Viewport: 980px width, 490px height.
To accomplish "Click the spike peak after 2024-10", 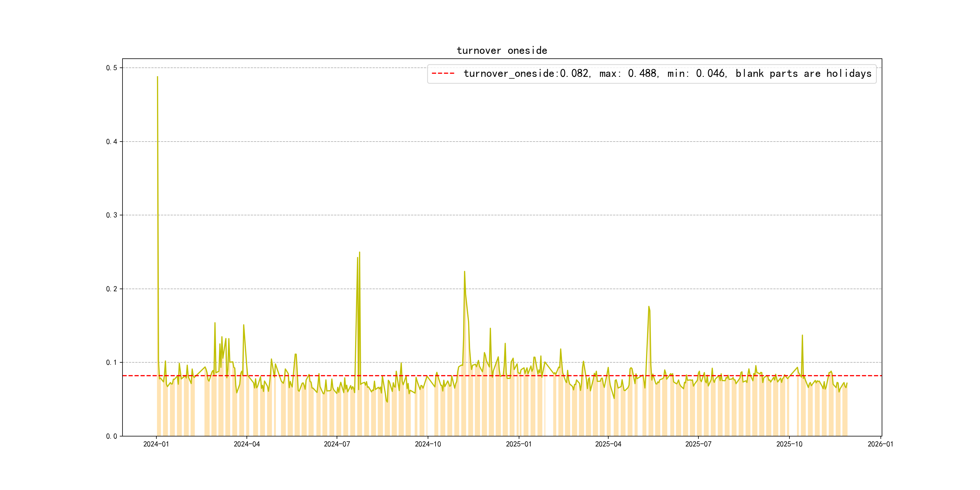I will pos(465,272).
